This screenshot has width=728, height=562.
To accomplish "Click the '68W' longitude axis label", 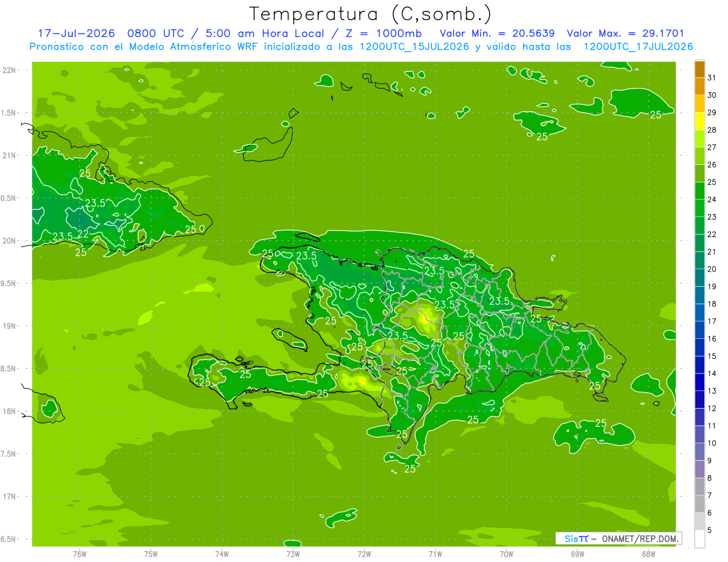I will pyautogui.click(x=649, y=554).
